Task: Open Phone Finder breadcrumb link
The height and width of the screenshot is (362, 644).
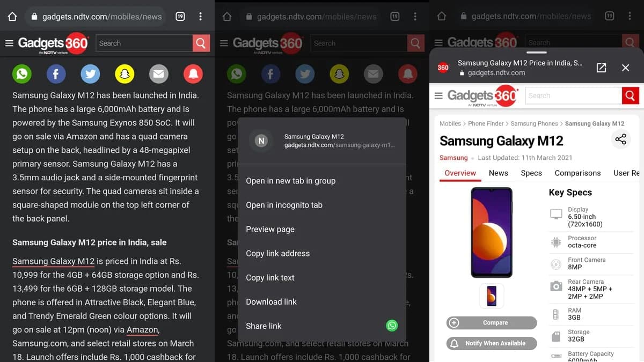Action: [486, 123]
